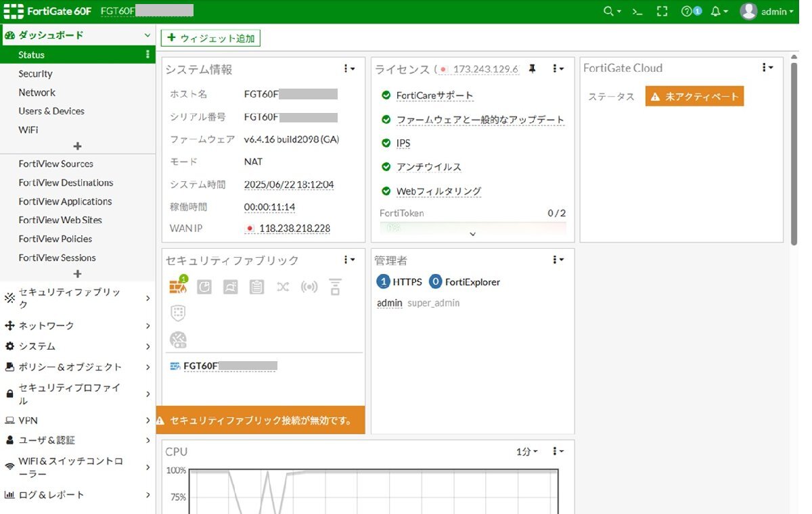Viewport: 812px width, 514px height.
Task: Toggle fullscreen mode icon
Action: coord(662,11)
